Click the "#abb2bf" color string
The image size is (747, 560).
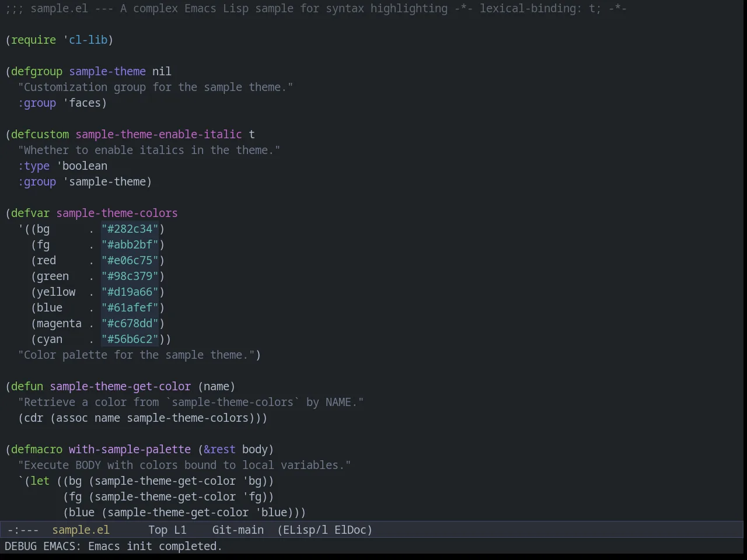(130, 244)
